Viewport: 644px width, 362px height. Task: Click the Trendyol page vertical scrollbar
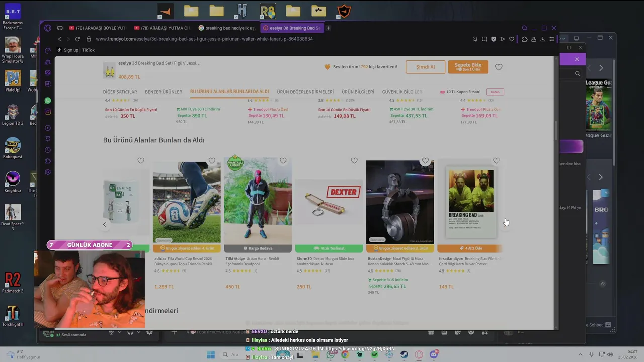pos(556,131)
